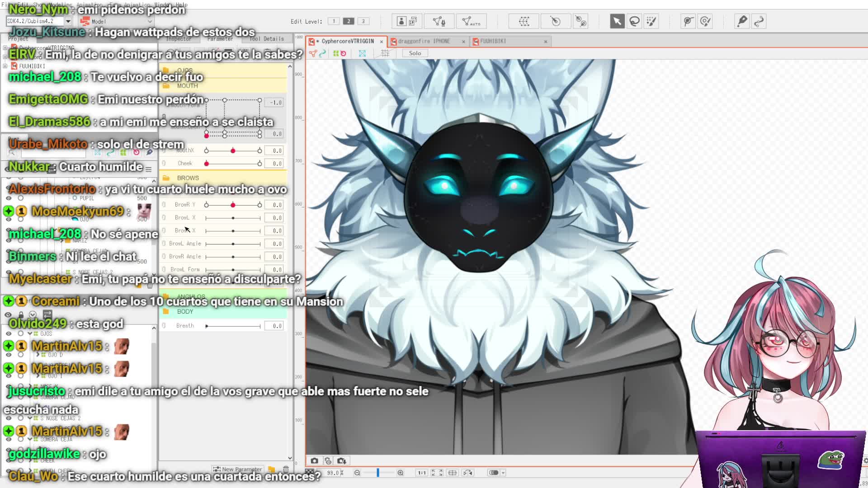The image size is (868, 488).
Task: Open the manual mesh edit tool
Action: tap(439, 21)
